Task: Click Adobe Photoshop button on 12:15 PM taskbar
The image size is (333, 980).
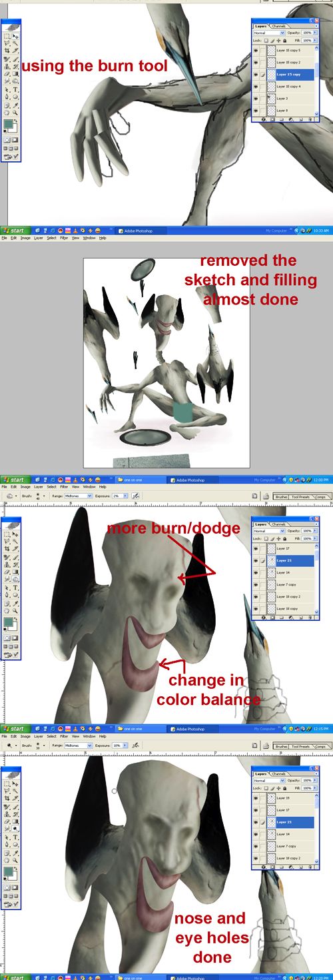Action: pyautogui.click(x=193, y=729)
